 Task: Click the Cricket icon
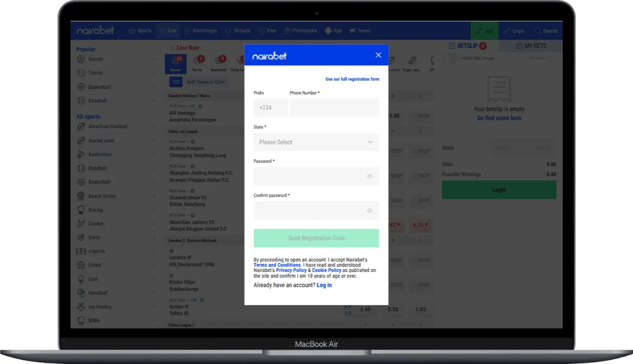(x=81, y=223)
